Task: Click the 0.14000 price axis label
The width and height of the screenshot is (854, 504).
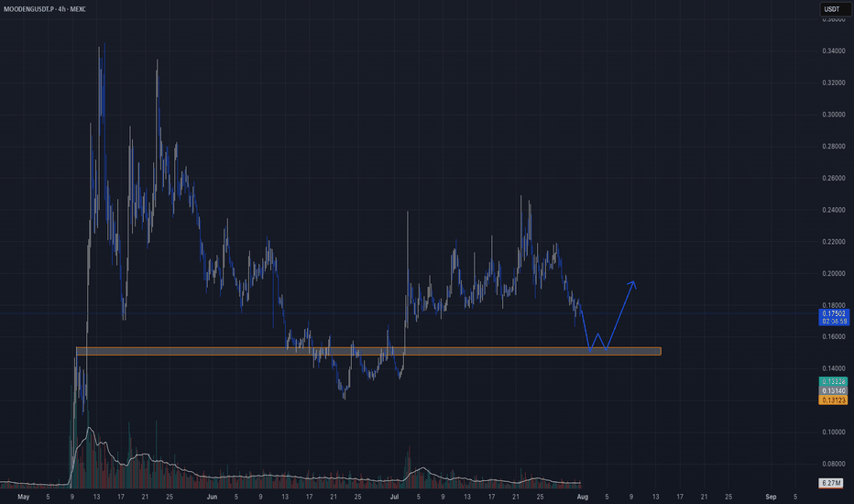Action: (x=834, y=369)
